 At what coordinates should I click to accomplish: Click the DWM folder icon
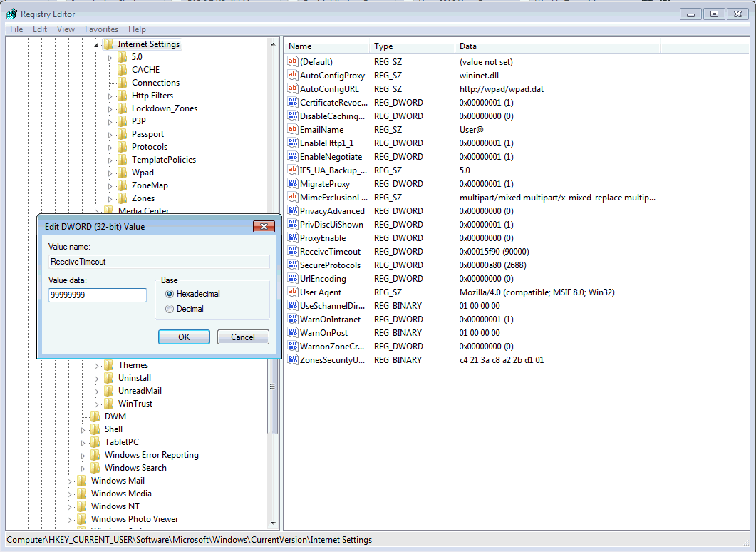[x=95, y=416]
